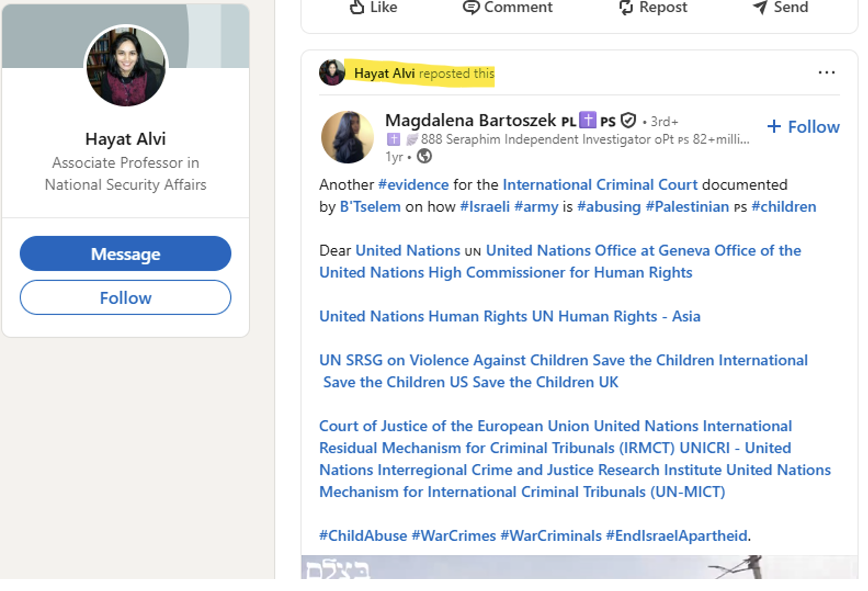Follow Magdalena Bartoszek via plus Follow
The width and height of the screenshot is (868, 591).
(x=803, y=127)
